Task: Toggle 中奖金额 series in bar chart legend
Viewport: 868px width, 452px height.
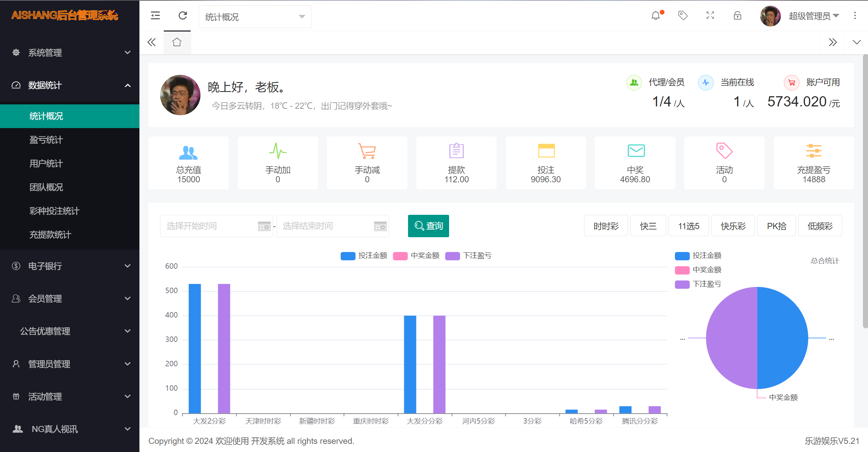Action: point(416,255)
